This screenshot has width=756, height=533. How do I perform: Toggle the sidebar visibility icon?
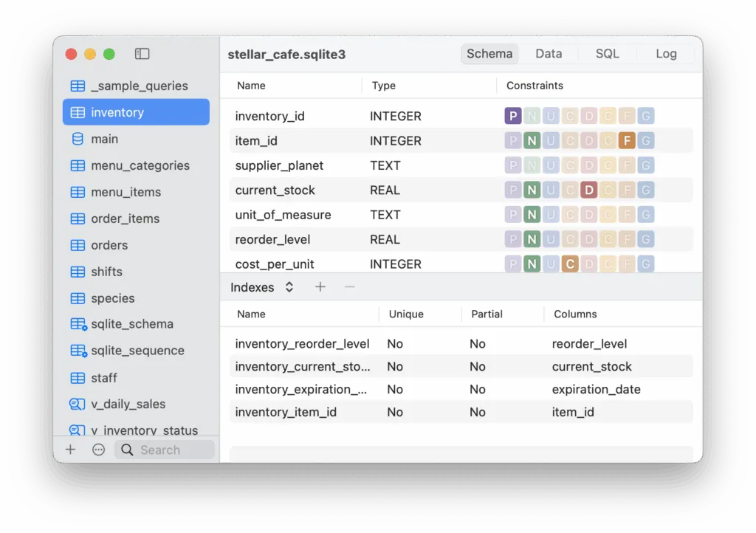click(142, 54)
